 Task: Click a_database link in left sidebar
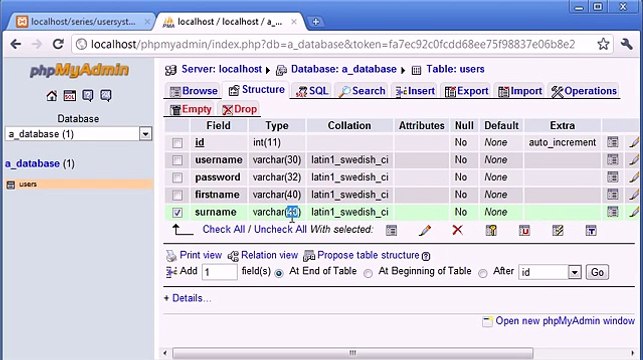point(32,164)
